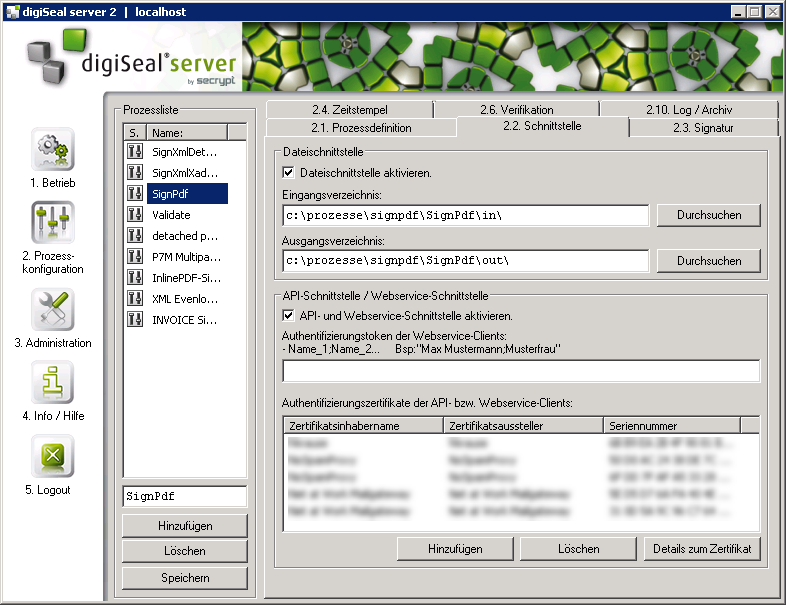Select the Validate process
Viewport: 786px width, 605px height.
171,215
